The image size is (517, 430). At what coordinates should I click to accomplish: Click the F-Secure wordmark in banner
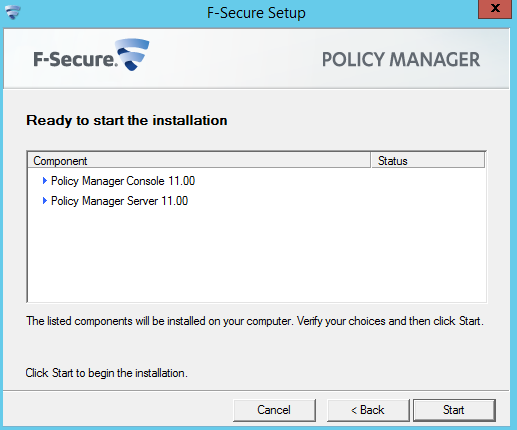75,59
